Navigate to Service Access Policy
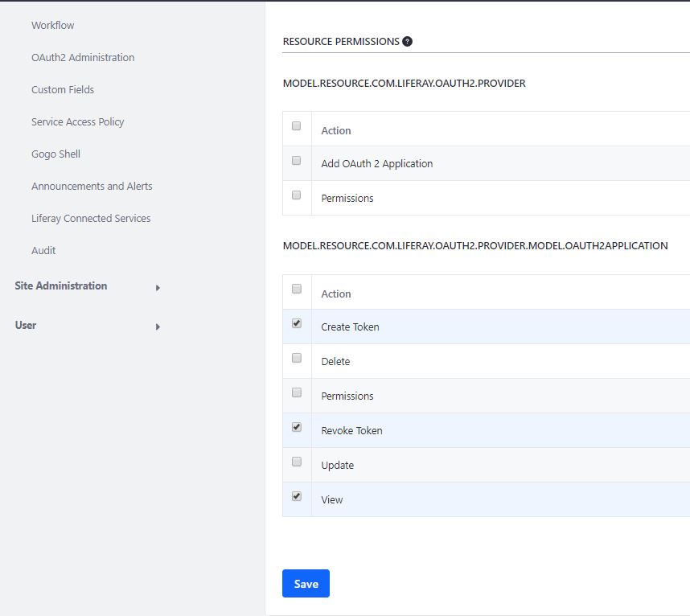The width and height of the screenshot is (690, 616). [78, 121]
